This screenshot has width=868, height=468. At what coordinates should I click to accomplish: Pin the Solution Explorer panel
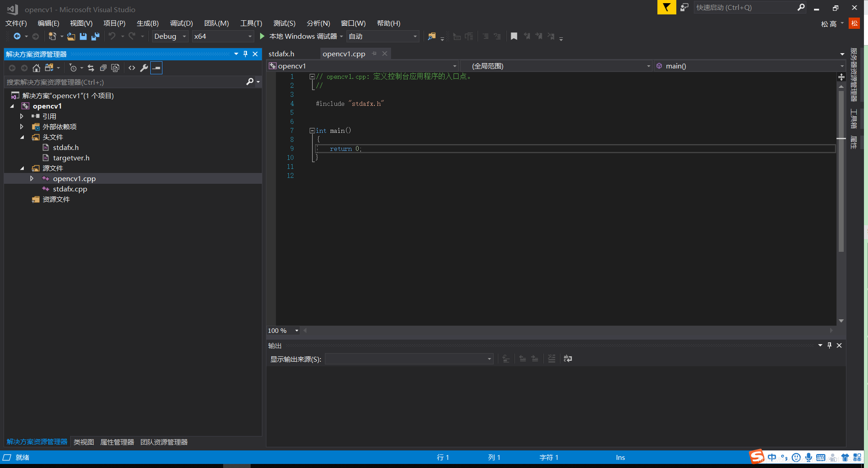coord(245,54)
